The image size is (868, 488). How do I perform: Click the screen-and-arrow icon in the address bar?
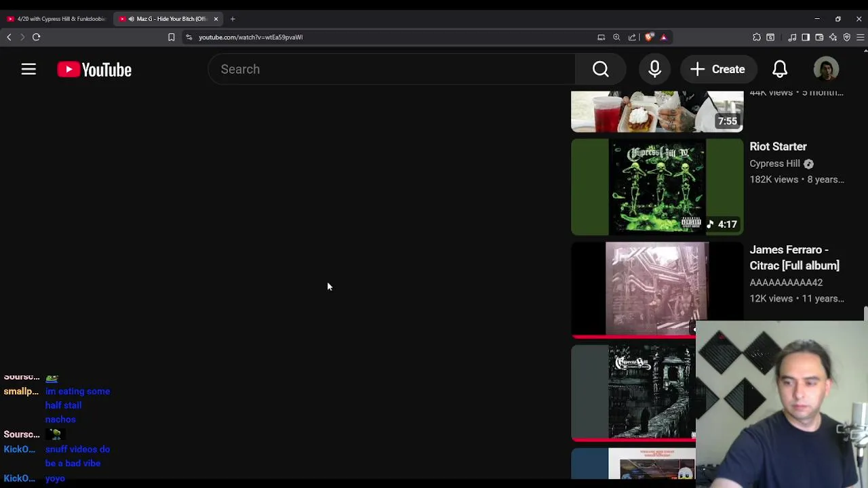(601, 37)
